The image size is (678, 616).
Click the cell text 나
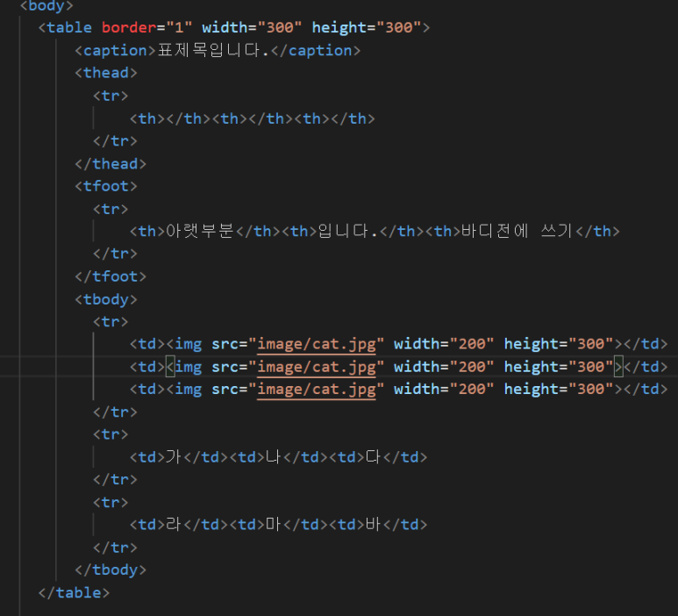(274, 457)
